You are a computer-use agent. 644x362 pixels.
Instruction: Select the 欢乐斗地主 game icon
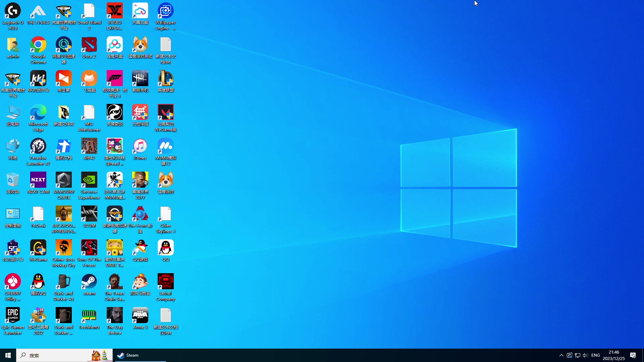tap(140, 284)
